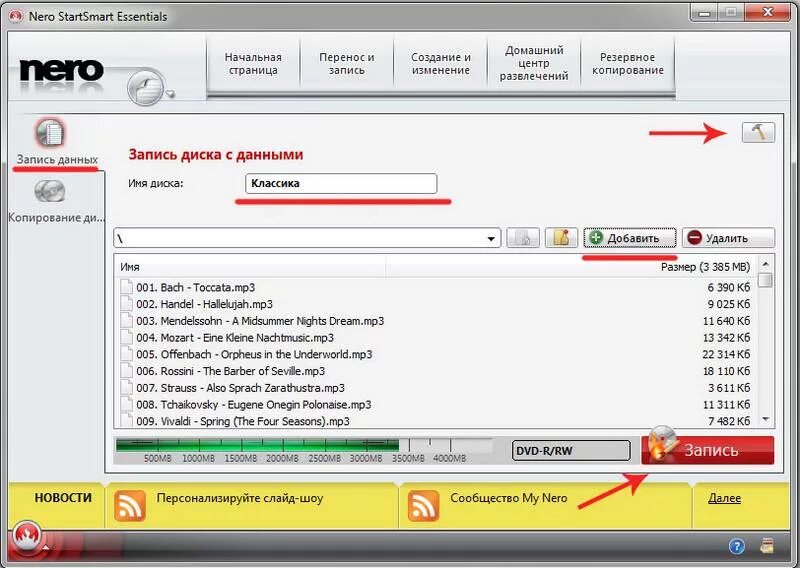Click the Nero logo
Screen dimensions: 800x568
(x=61, y=70)
